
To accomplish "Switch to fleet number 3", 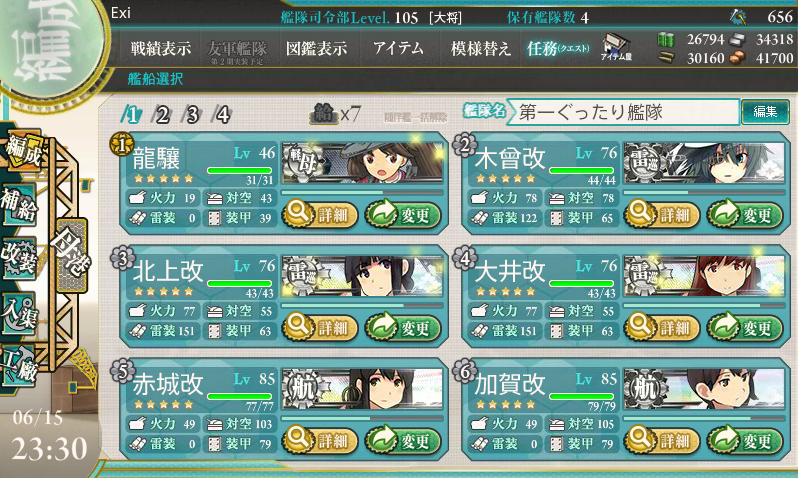I will [x=192, y=115].
